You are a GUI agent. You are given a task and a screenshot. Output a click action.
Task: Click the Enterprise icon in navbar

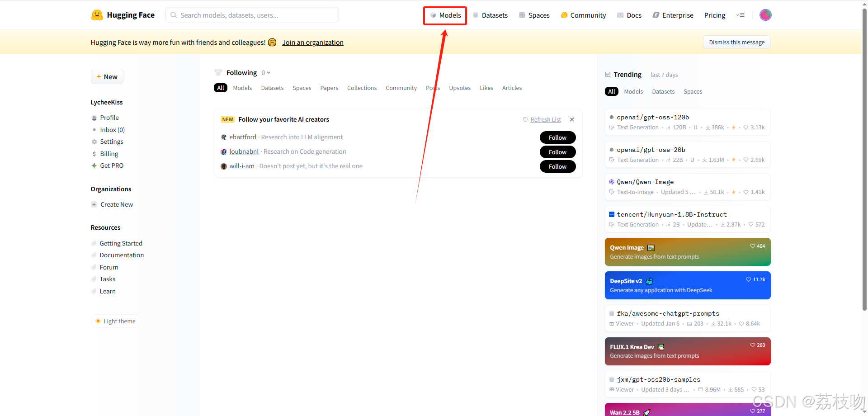click(656, 15)
